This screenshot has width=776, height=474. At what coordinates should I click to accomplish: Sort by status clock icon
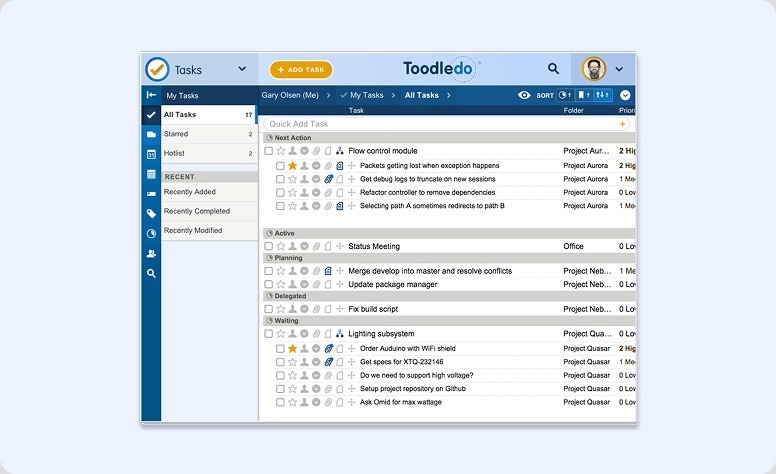click(565, 95)
